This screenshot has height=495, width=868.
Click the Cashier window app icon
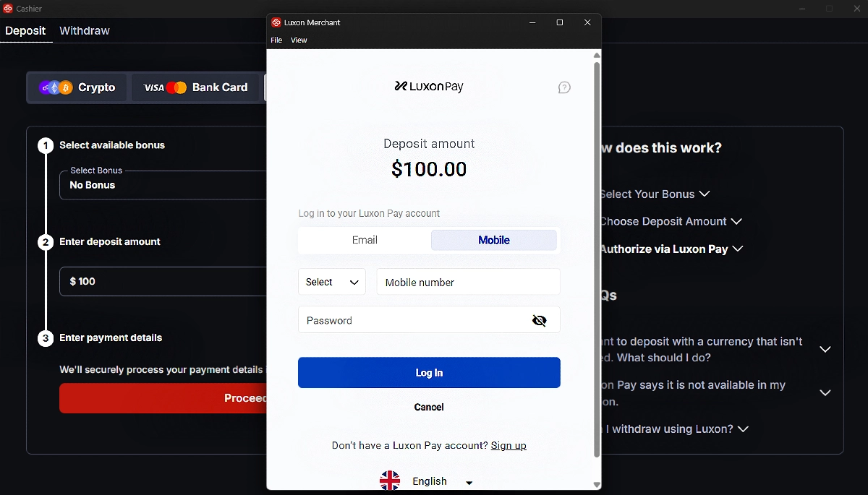coord(8,9)
